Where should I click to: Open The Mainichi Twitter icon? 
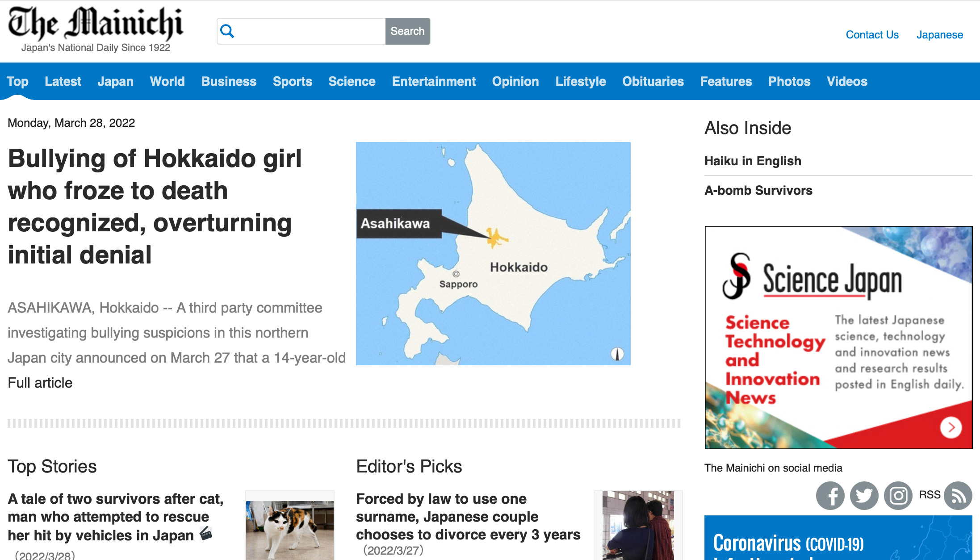pyautogui.click(x=864, y=496)
